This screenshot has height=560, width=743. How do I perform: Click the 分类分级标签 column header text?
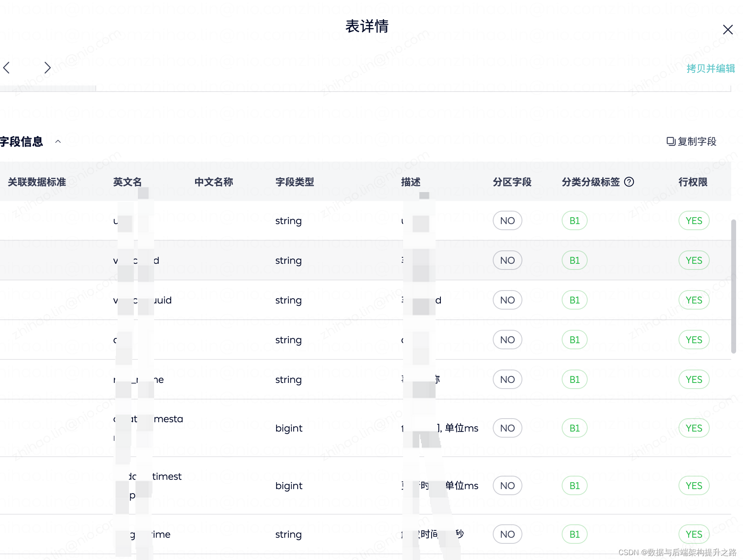(591, 182)
